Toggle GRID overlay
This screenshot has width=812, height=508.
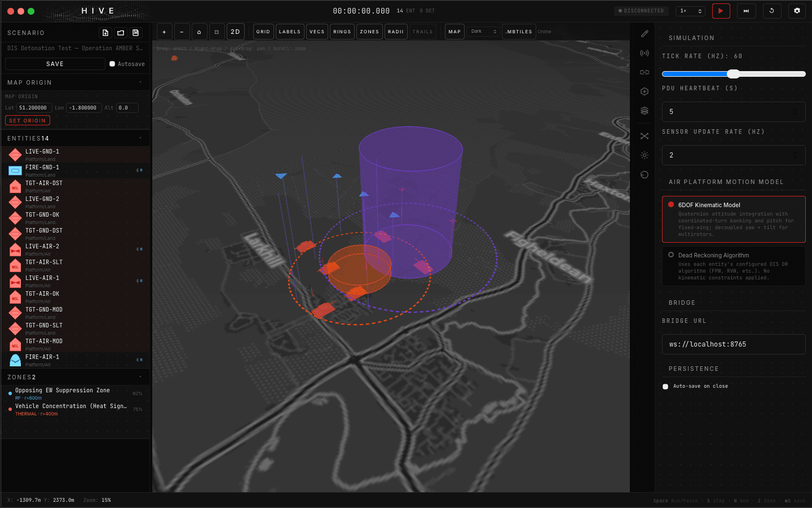pyautogui.click(x=263, y=32)
